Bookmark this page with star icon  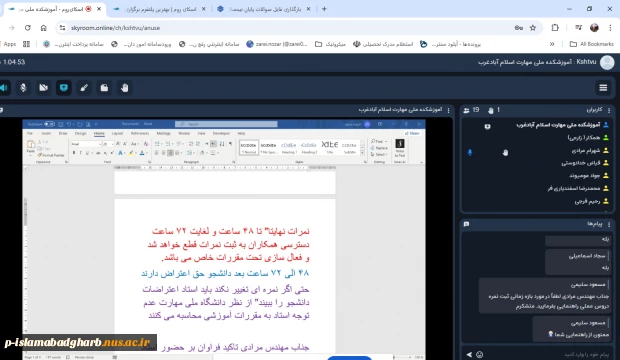pos(533,28)
